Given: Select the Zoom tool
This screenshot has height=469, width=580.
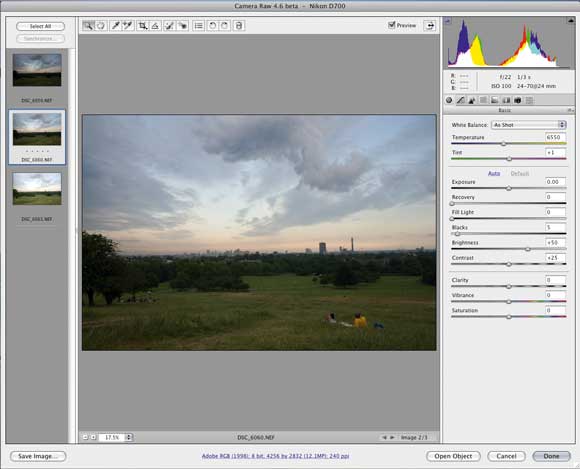Looking at the screenshot, I should pos(88,26).
